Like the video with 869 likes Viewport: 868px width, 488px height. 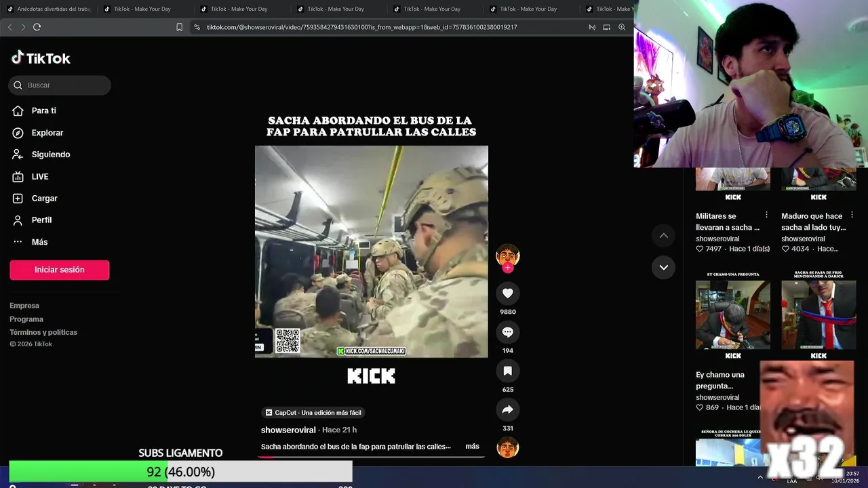[x=700, y=407]
